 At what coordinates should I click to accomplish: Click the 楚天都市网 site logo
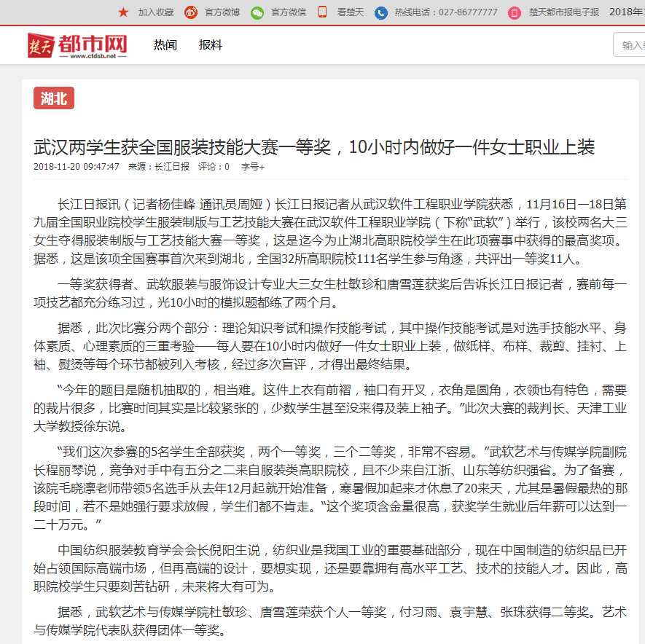click(x=77, y=45)
